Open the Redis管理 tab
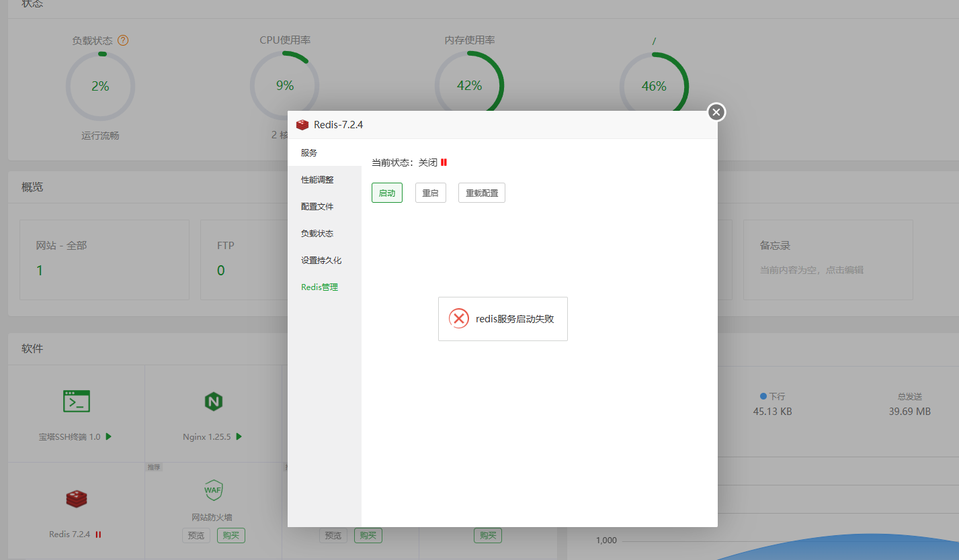Viewport: 959px width, 560px height. point(325,287)
